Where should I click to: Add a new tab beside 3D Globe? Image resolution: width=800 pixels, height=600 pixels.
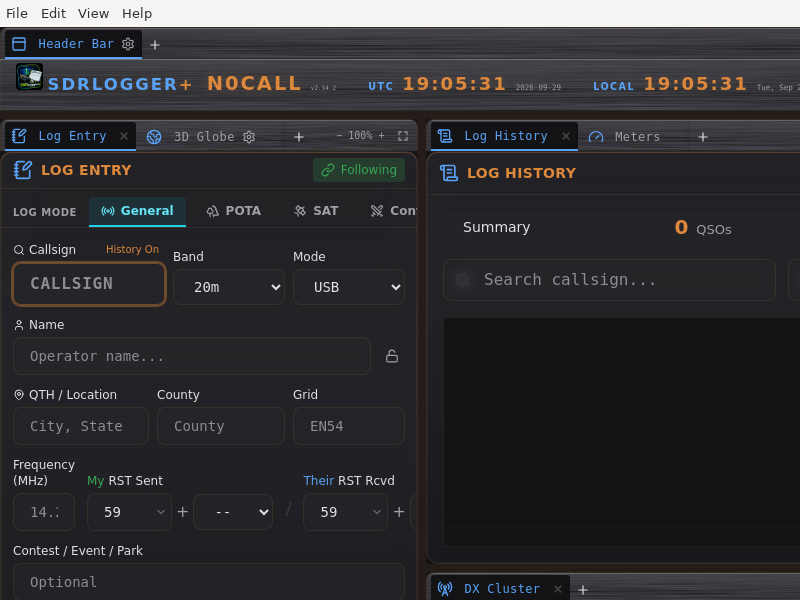299,137
